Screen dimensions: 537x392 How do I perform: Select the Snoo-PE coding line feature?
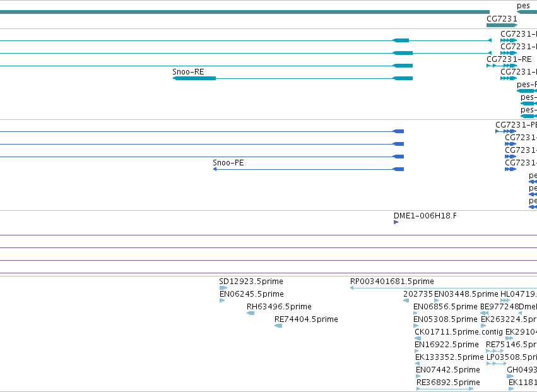[308, 169]
